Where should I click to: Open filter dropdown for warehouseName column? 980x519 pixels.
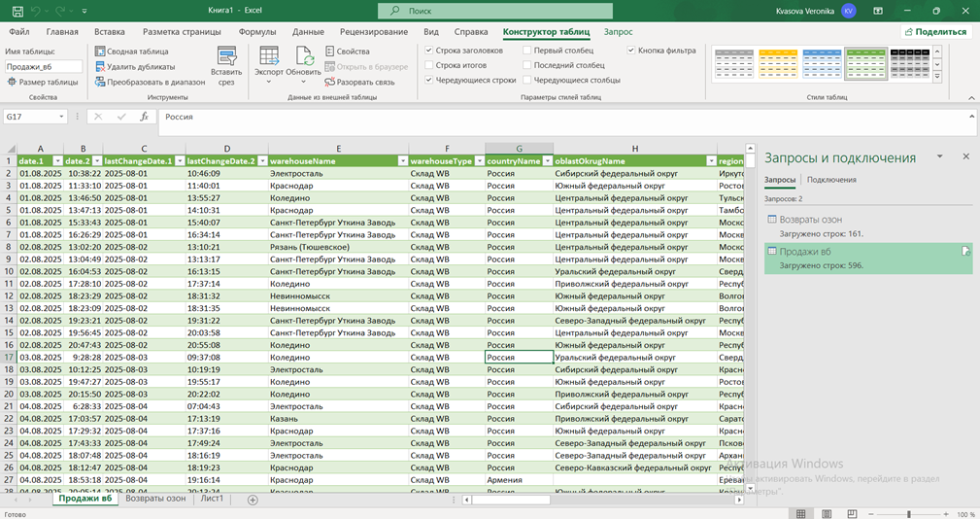pos(402,161)
